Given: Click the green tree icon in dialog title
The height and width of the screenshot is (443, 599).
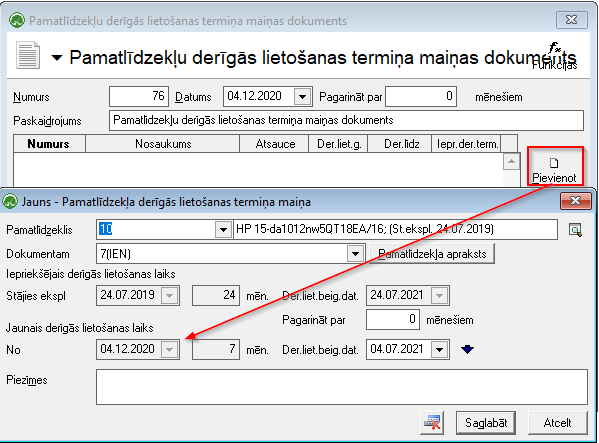Looking at the screenshot, I should point(10,201).
